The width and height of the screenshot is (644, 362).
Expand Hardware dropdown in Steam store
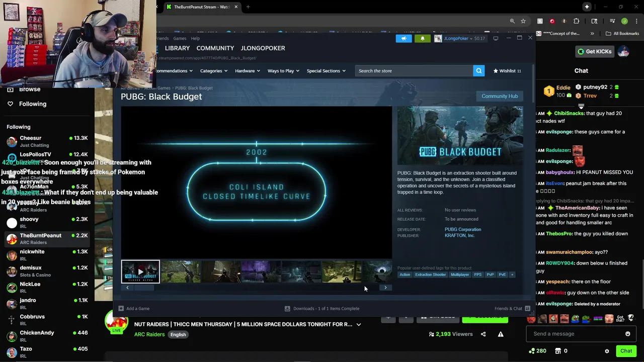[x=247, y=71]
